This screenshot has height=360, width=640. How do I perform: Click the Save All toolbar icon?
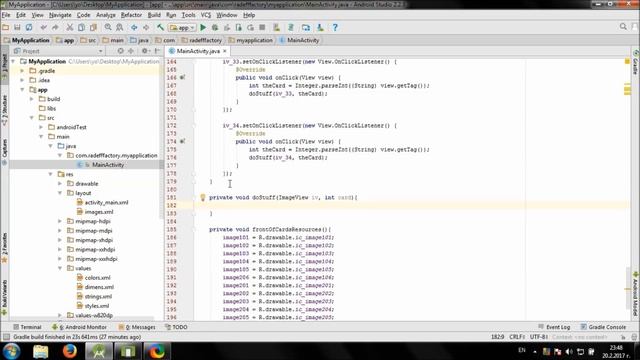[17, 27]
